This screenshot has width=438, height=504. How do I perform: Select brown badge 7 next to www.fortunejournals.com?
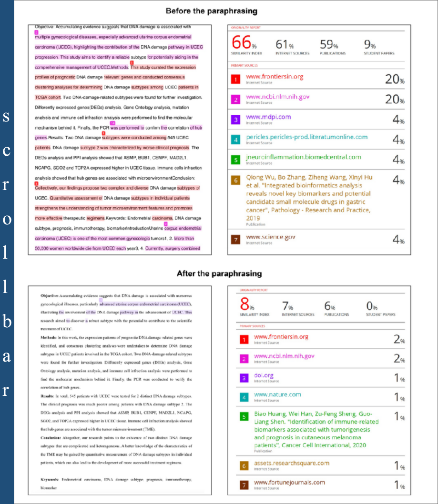tap(244, 485)
